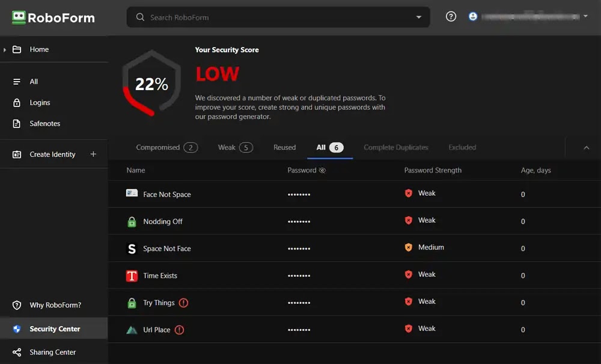This screenshot has width=601, height=364.
Task: Toggle password visibility eye in Password header
Action: [322, 171]
